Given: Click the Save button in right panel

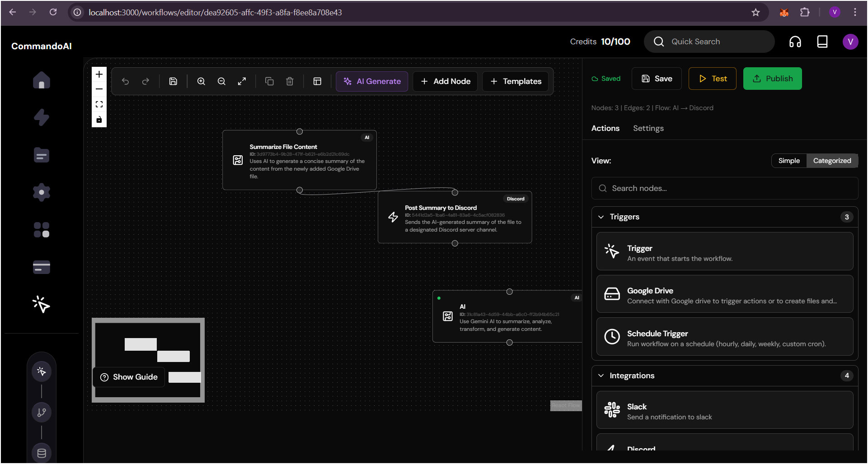Looking at the screenshot, I should click(x=657, y=79).
